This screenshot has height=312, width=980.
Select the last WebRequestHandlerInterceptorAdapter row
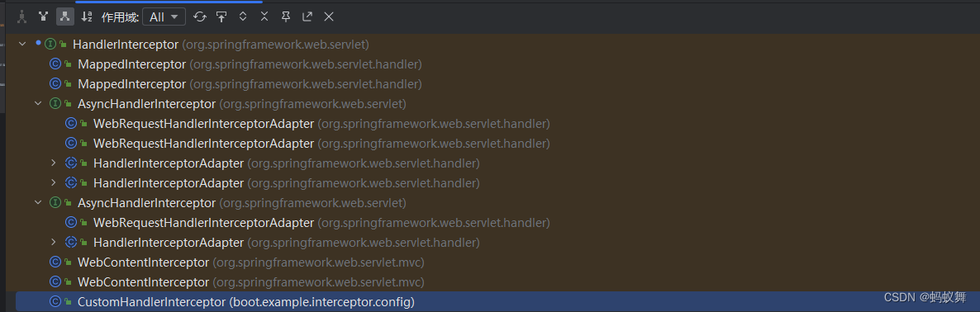497,223
